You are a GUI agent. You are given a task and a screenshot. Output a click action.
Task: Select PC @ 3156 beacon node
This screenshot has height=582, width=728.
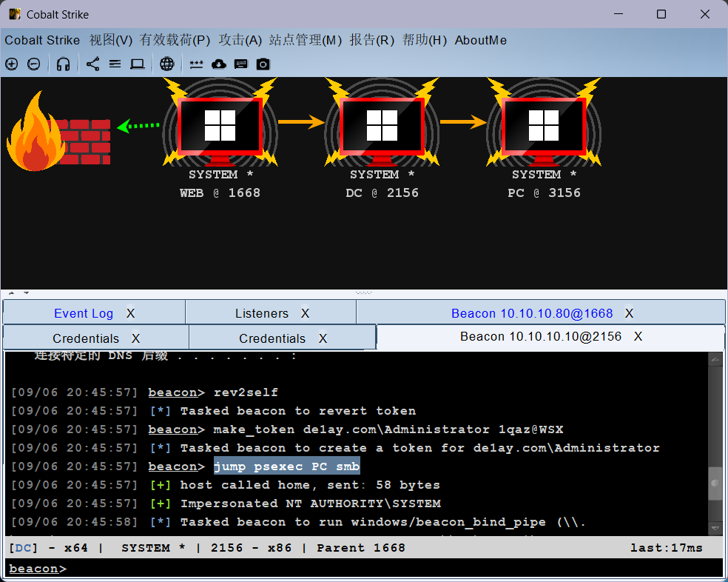(544, 138)
